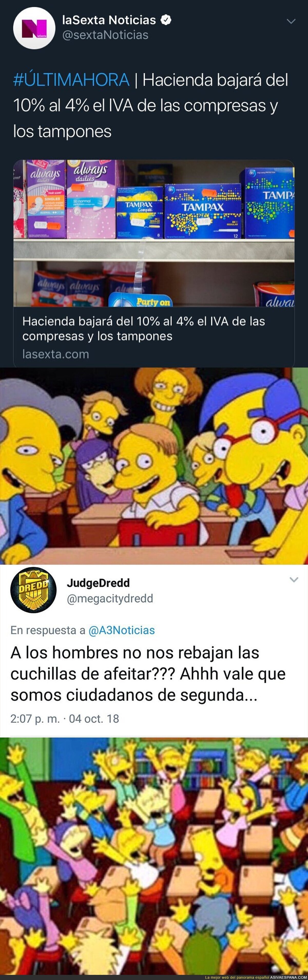Select the reply text about cuchillas de afeitar
This screenshot has height=980, width=308.
[x=148, y=674]
